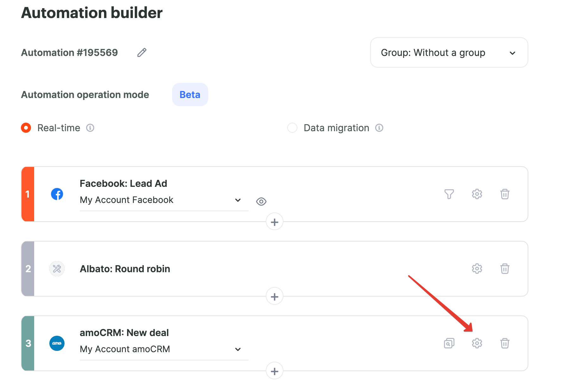Click the pencil icon to rename automation
The height and width of the screenshot is (392, 565).
142,52
